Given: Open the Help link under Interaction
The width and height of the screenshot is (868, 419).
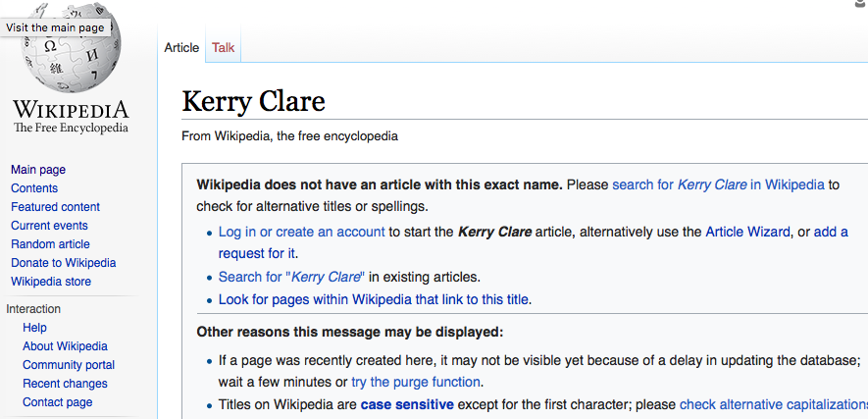Looking at the screenshot, I should point(34,328).
